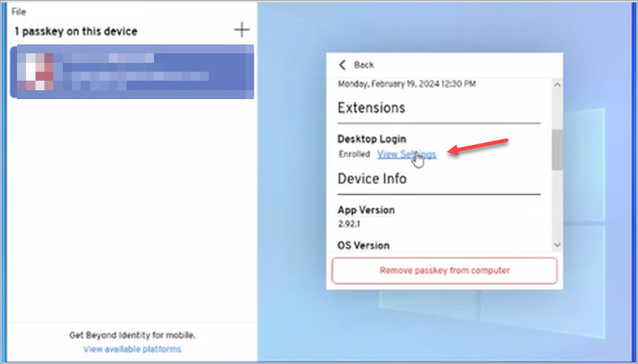Open the View Settings link for Desktop Login
This screenshot has height=364, width=638.
tap(406, 154)
